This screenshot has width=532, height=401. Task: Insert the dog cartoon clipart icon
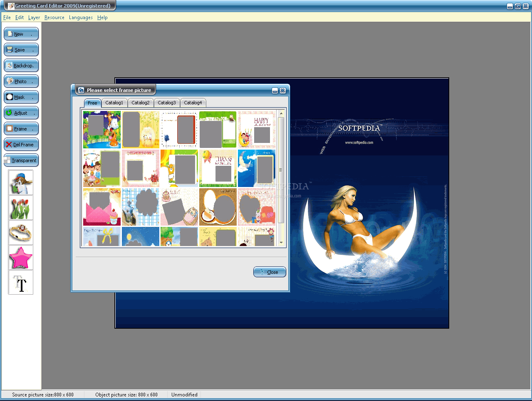21,183
